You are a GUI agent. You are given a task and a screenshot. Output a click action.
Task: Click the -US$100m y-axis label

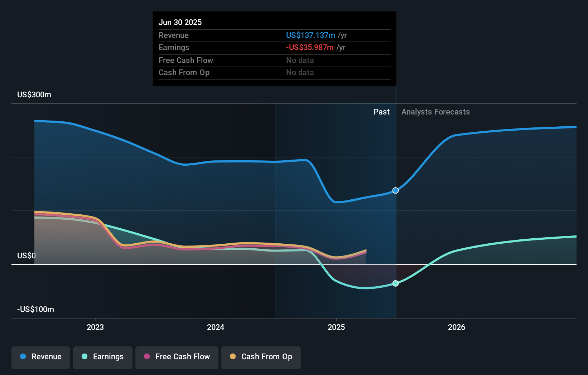[36, 309]
